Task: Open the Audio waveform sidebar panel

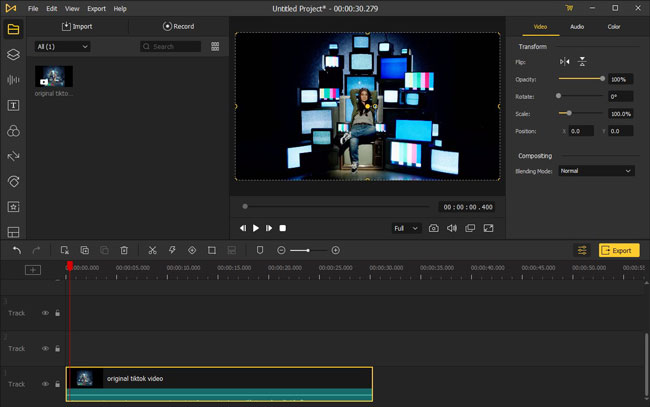Action: click(x=13, y=80)
